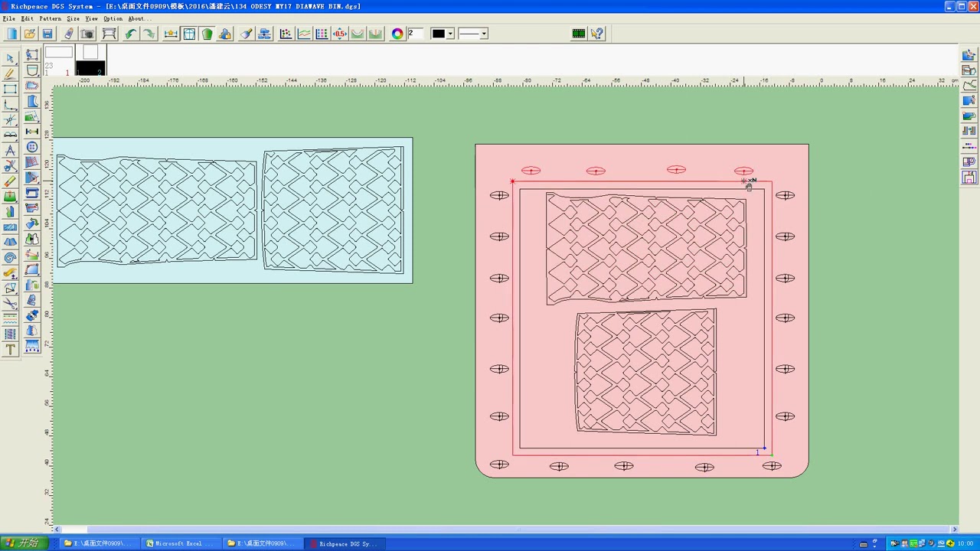The image size is (980, 551).
Task: Toggle the green filled piece display icon
Action: pos(207,34)
